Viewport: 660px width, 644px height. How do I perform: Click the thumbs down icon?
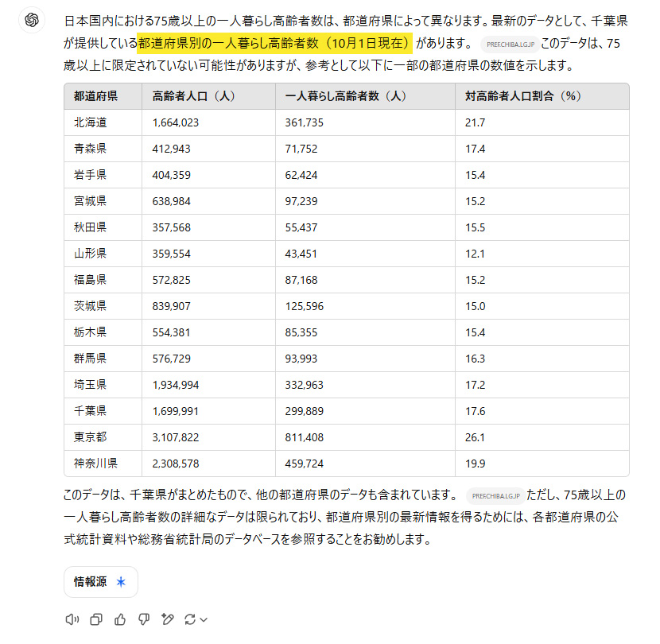click(x=144, y=619)
